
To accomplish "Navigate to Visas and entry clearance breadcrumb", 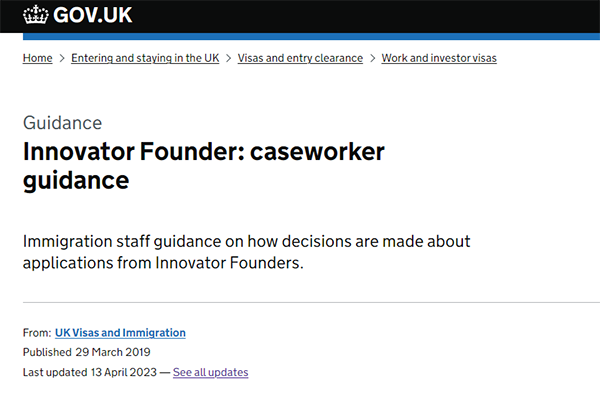I will coord(300,58).
